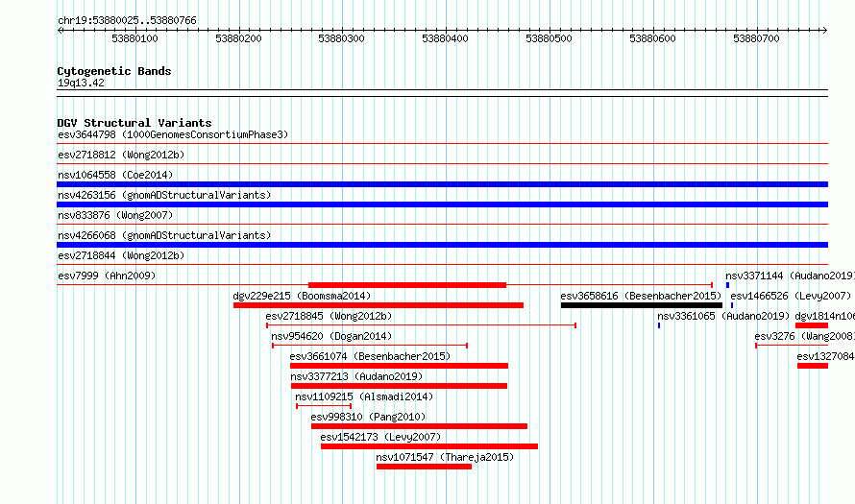Viewport: 855px width, 504px height.
Task: Open the esv3276 (Wang2008) label
Action: tap(804, 336)
